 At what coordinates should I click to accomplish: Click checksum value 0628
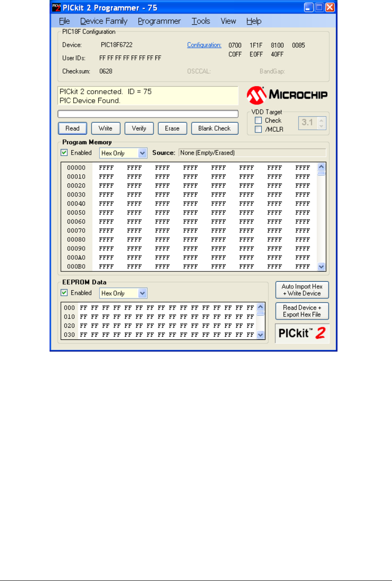coord(106,71)
